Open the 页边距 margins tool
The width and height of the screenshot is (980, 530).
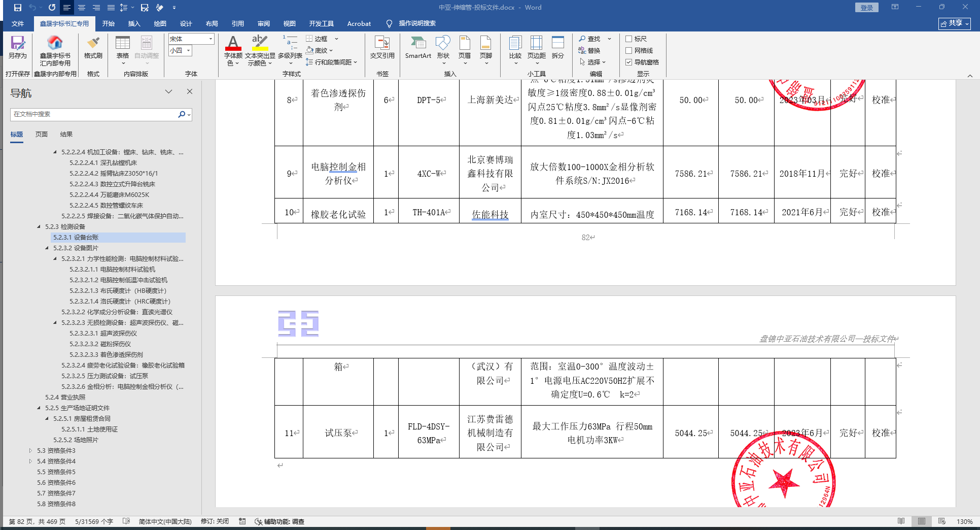(537, 50)
